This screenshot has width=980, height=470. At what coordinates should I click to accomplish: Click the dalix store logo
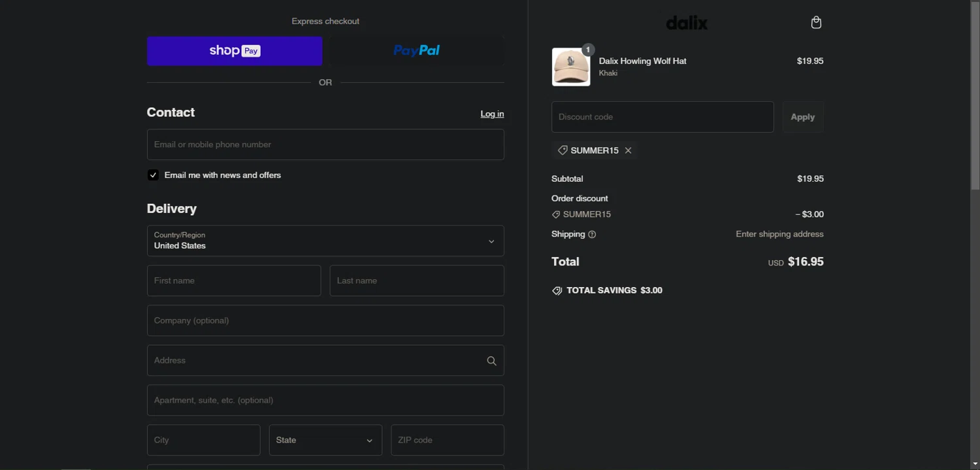(687, 23)
